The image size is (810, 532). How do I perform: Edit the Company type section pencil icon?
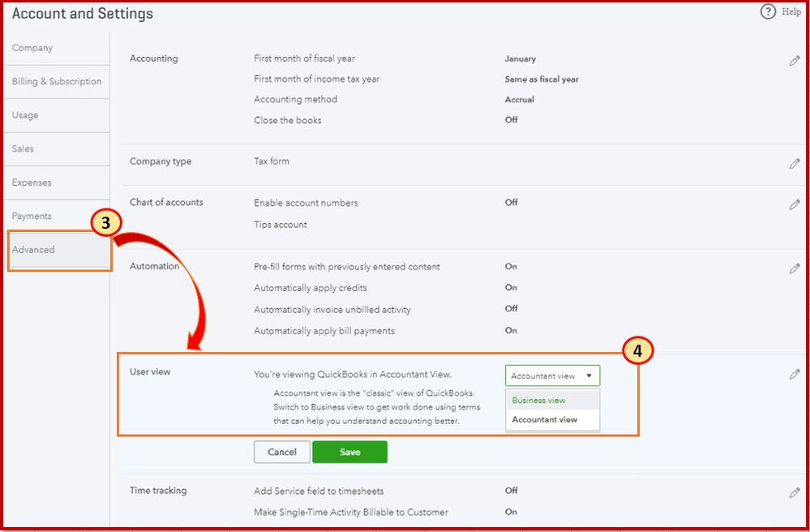tap(795, 165)
